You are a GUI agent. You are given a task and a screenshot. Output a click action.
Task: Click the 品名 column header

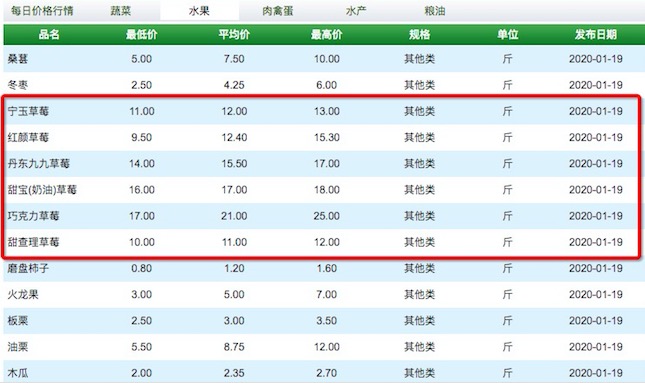49,35
